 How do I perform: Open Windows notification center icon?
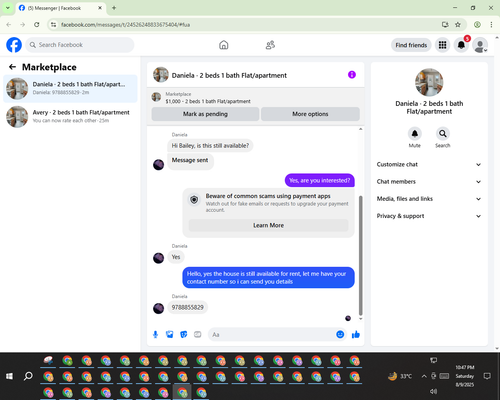coord(487,376)
